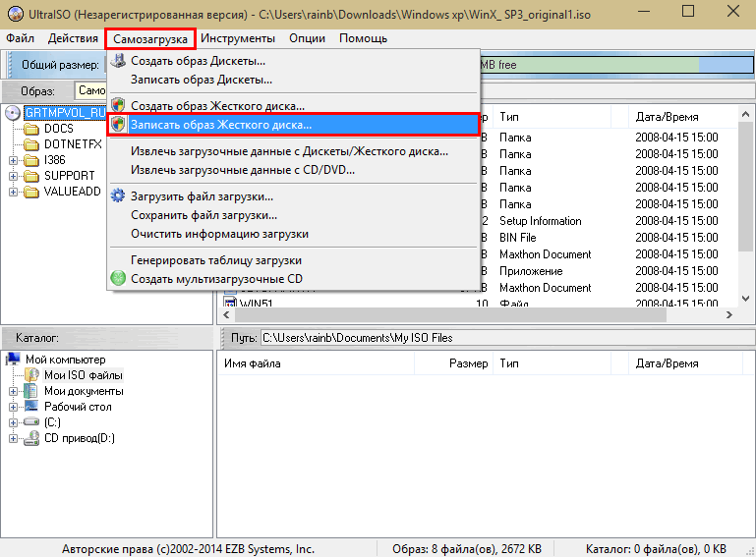756x557 pixels.
Task: Choose Сохранить файл загрузки
Action: click(293, 215)
